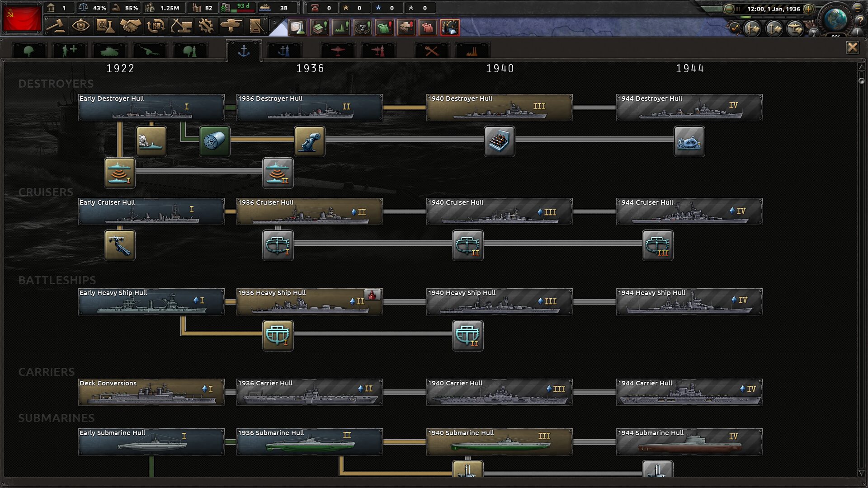Click the destroyer sonar II technology icon

pos(278,173)
